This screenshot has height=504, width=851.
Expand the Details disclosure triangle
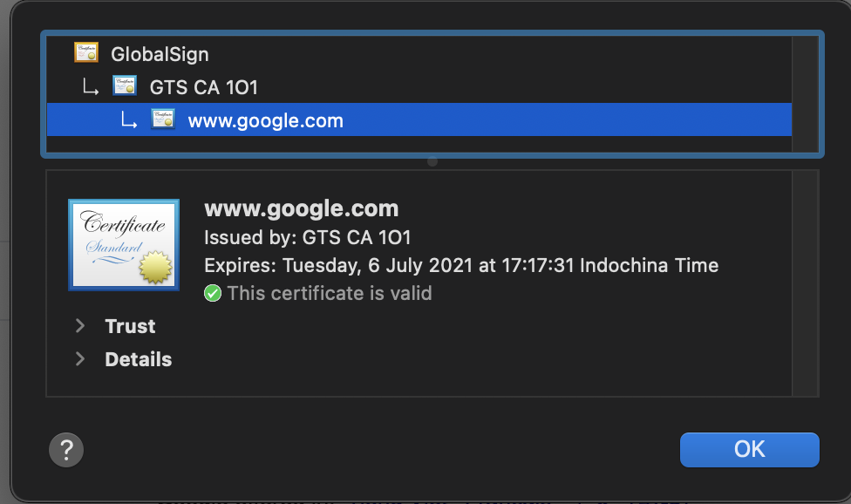tap(80, 359)
